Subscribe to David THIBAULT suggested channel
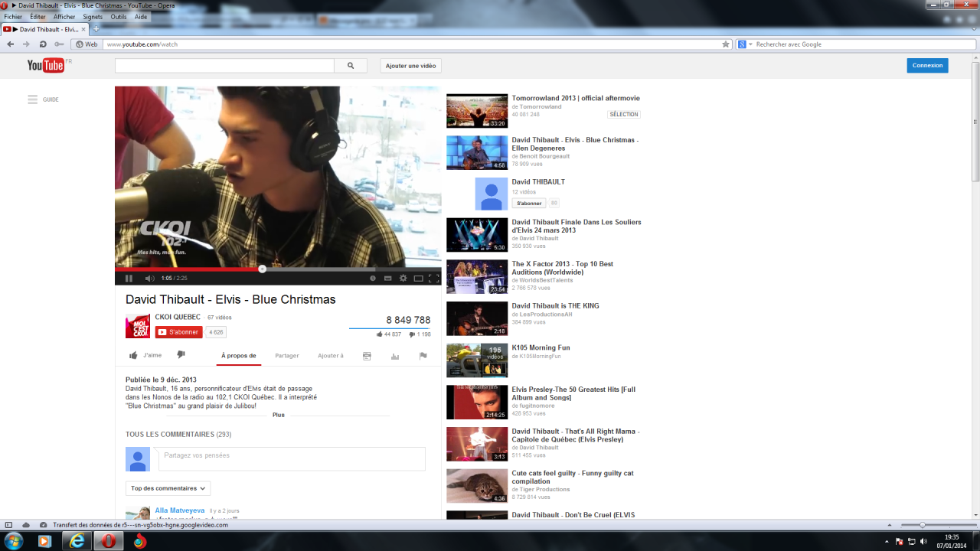 coord(529,204)
